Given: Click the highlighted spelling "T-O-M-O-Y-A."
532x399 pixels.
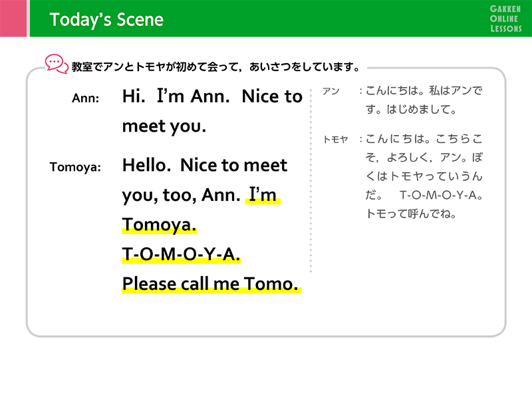Looking at the screenshot, I should [182, 255].
